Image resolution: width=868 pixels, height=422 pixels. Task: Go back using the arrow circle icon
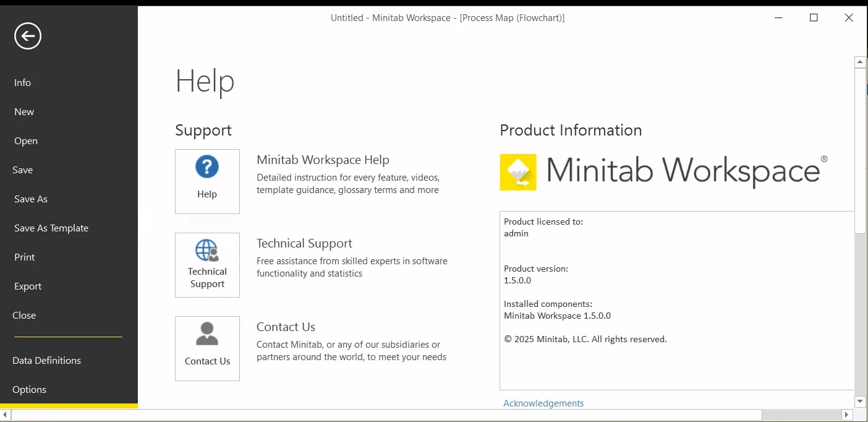tap(28, 37)
